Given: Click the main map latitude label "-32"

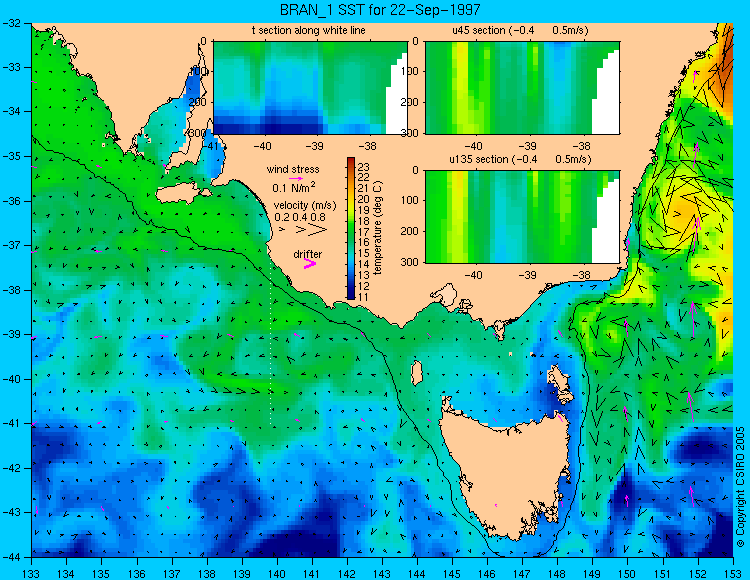Looking at the screenshot, I should click(11, 23).
